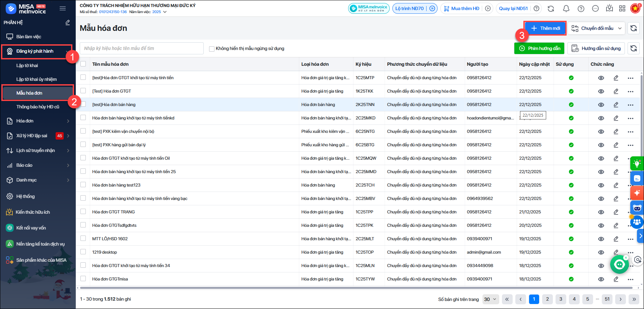Tick the select-all checkbox in table header
This screenshot has height=309, width=644.
pos(83,64)
